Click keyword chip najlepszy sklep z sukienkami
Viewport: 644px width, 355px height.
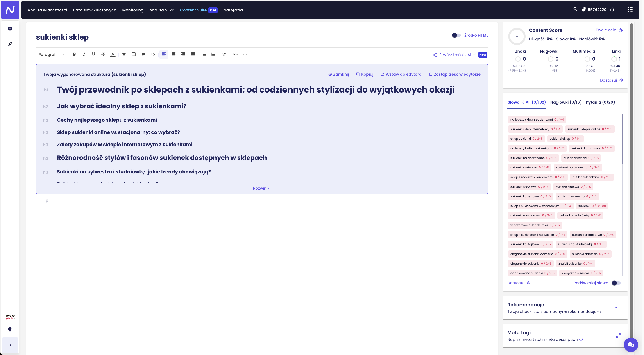[x=537, y=120]
